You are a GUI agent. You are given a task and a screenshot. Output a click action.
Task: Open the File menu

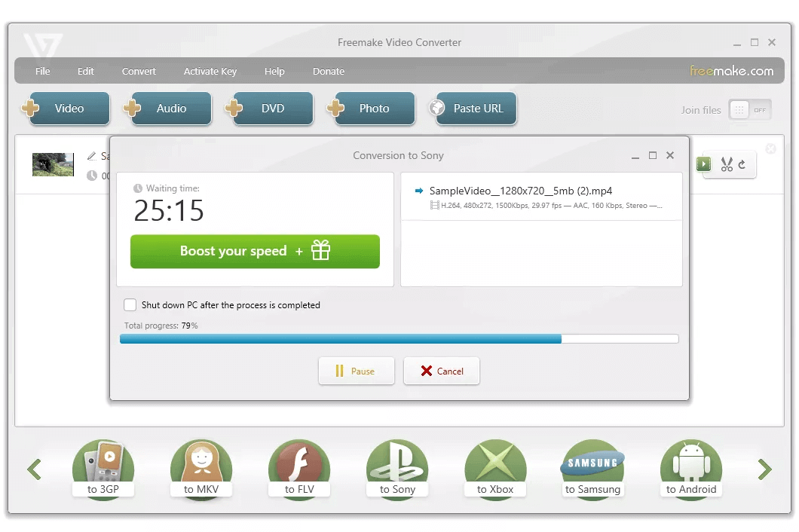click(x=43, y=72)
